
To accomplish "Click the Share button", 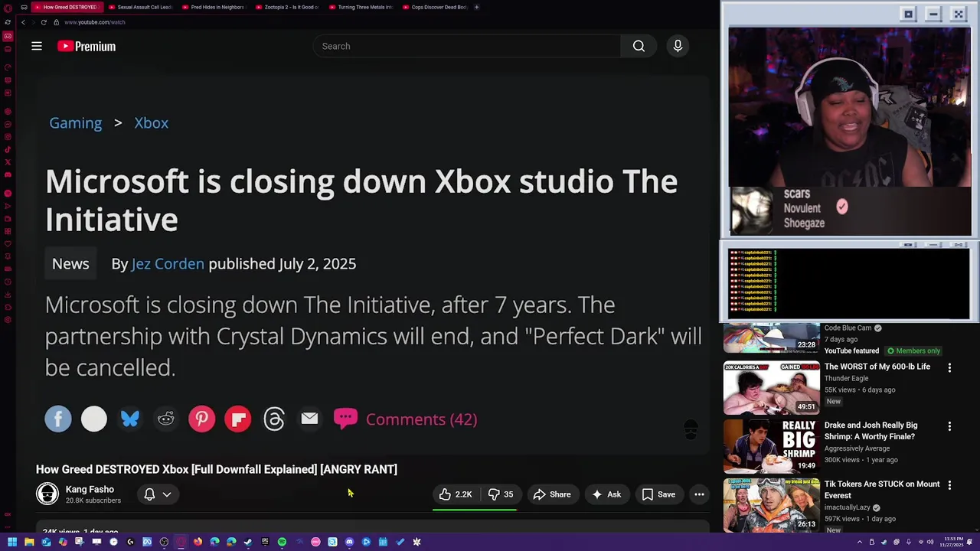I will point(552,494).
